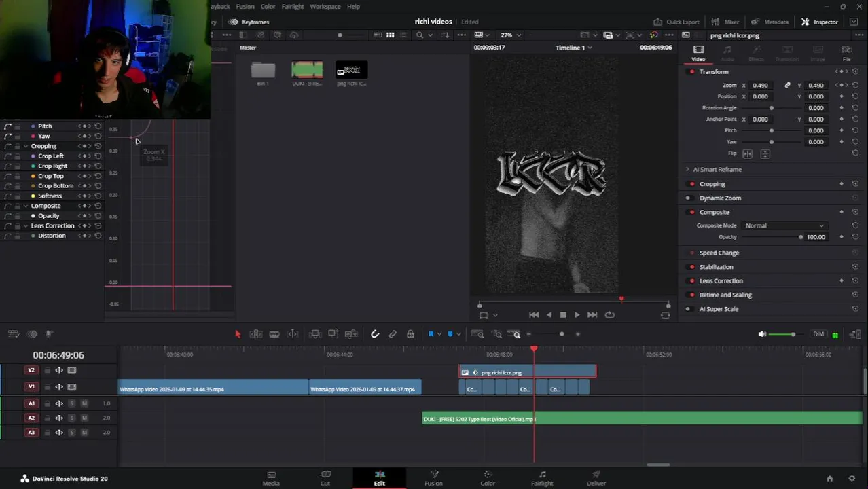Click the speaker mute icon
This screenshot has width=868, height=489.
click(762, 334)
